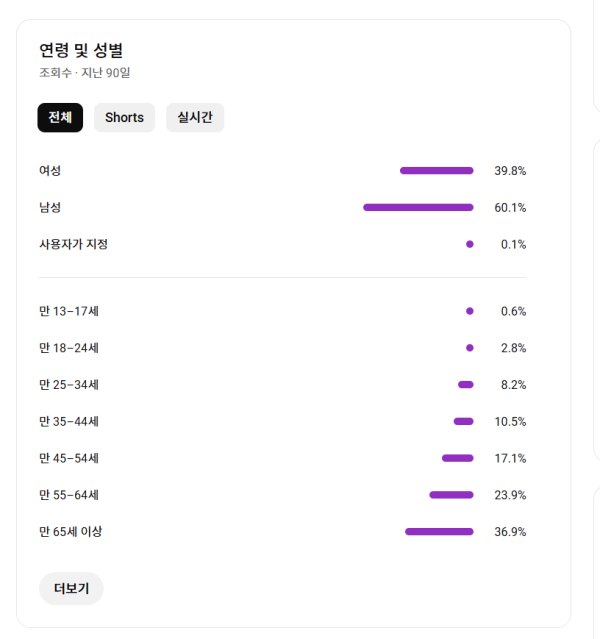Image resolution: width=600 pixels, height=639 pixels.
Task: Click the 만 18–24세 dot indicator
Action: (x=469, y=348)
